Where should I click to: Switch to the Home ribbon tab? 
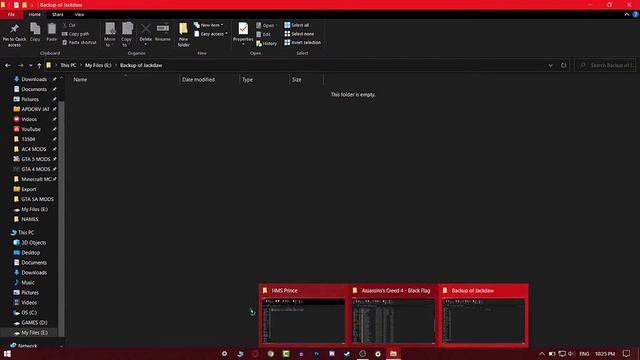[x=35, y=15]
